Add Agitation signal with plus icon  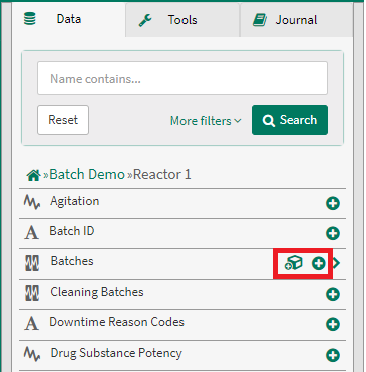click(x=333, y=203)
